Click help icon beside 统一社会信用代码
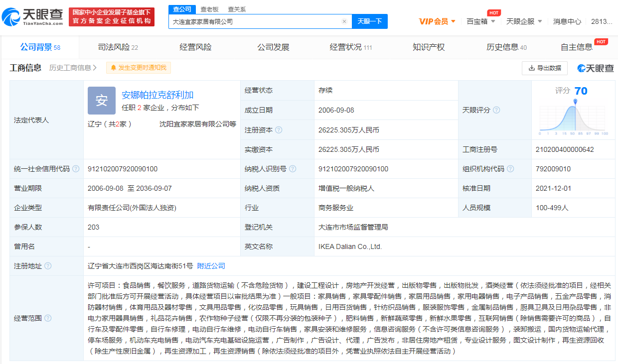The height and width of the screenshot is (364, 618). (x=76, y=169)
